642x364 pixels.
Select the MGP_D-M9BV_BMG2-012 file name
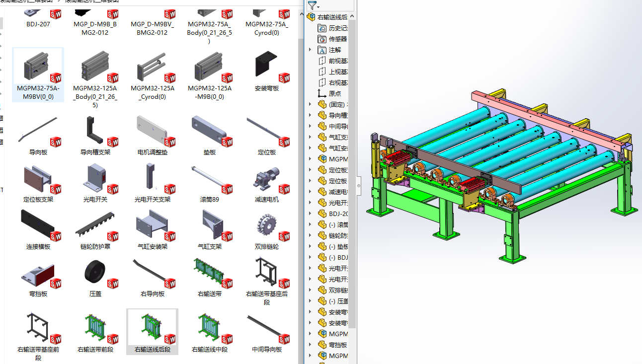click(153, 28)
